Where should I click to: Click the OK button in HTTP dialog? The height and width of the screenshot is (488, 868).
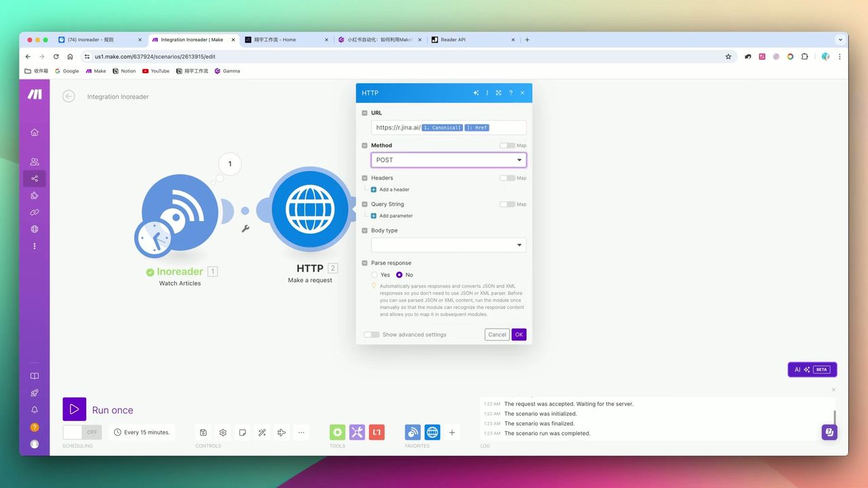tap(519, 335)
